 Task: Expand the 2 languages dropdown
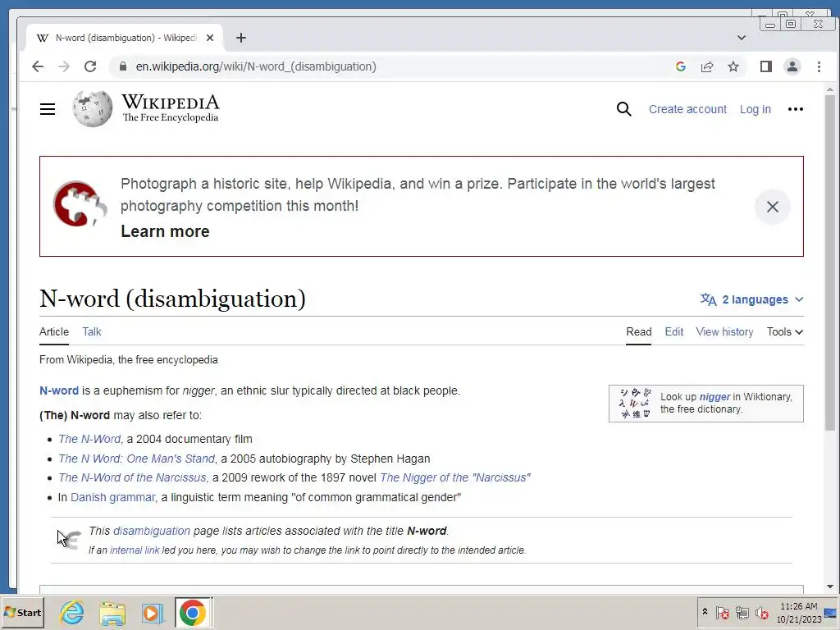752,299
